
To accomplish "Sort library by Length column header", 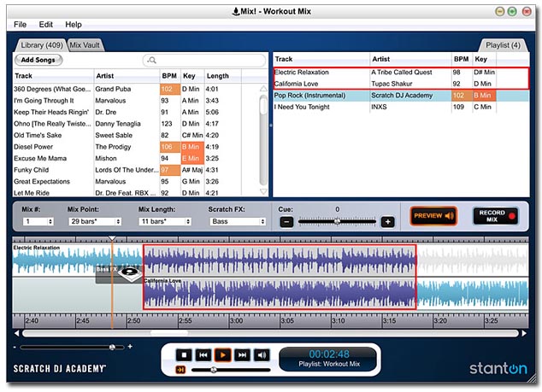I will point(222,76).
